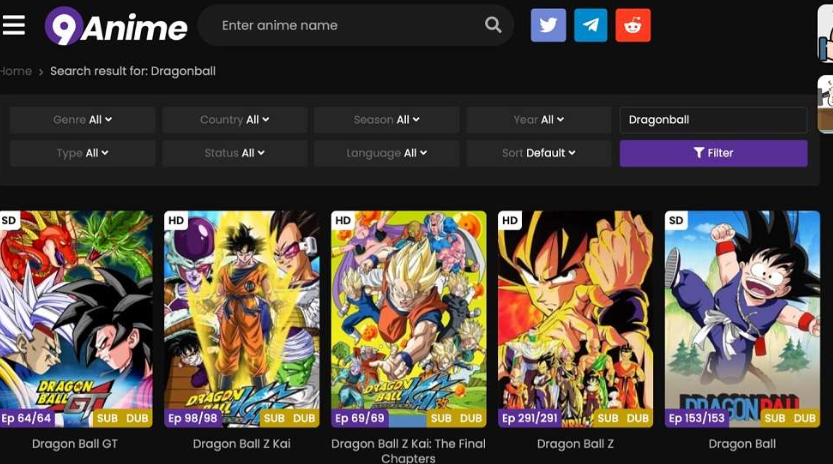833x464 pixels.
Task: Expand the Year filter dropdown
Action: [539, 120]
